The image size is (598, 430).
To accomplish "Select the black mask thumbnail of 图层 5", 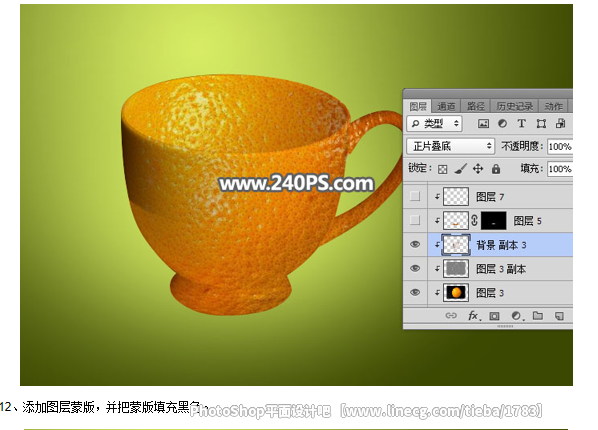I will coord(494,220).
